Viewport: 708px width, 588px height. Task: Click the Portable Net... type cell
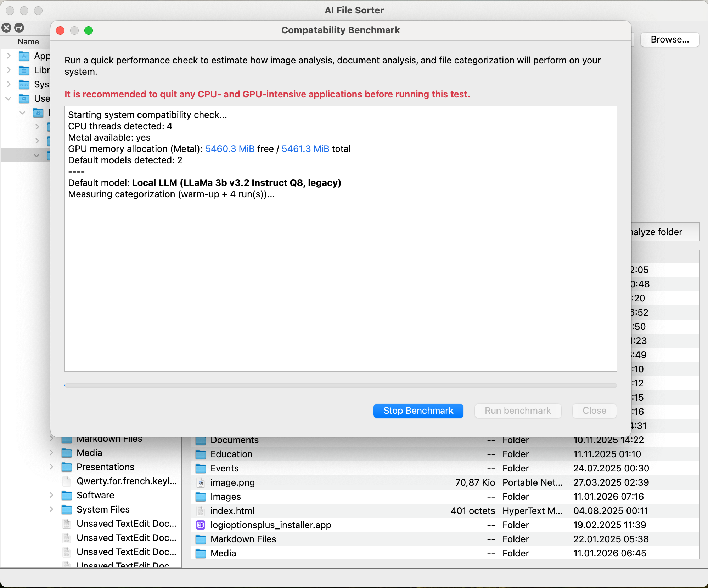pos(532,482)
